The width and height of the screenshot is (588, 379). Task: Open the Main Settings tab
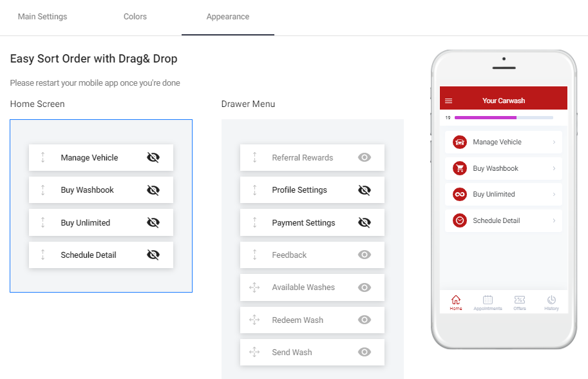click(42, 16)
